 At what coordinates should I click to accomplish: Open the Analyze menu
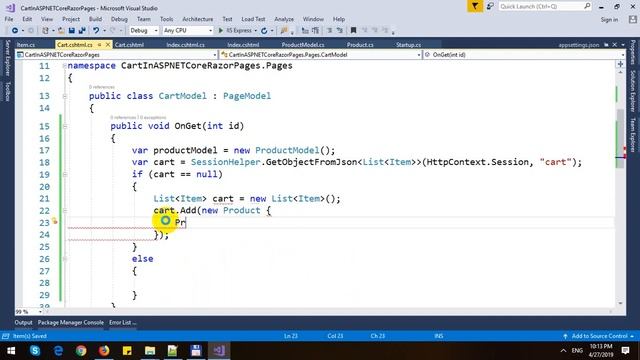pyautogui.click(x=284, y=19)
